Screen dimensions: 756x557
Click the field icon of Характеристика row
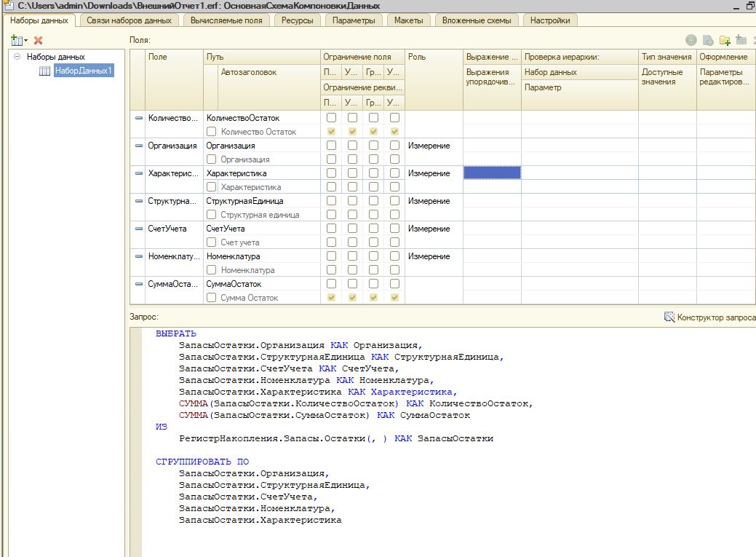139,173
